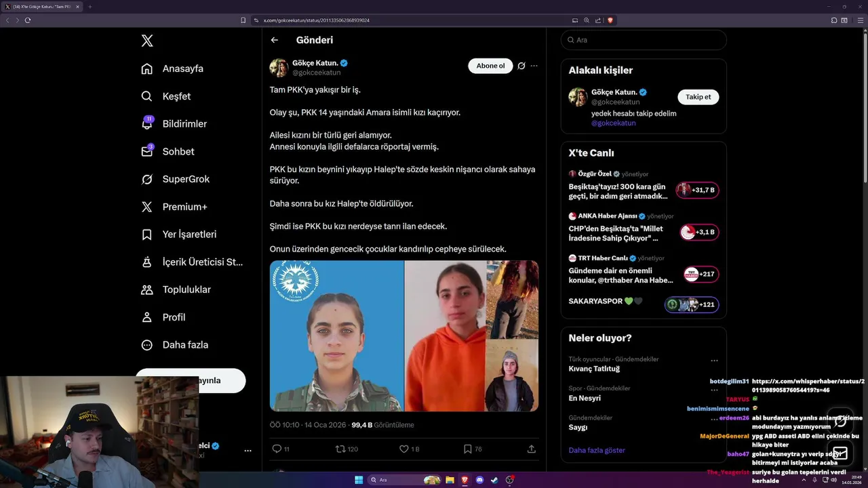
Task: Open the @gokcekatun backup account link
Action: pos(614,123)
